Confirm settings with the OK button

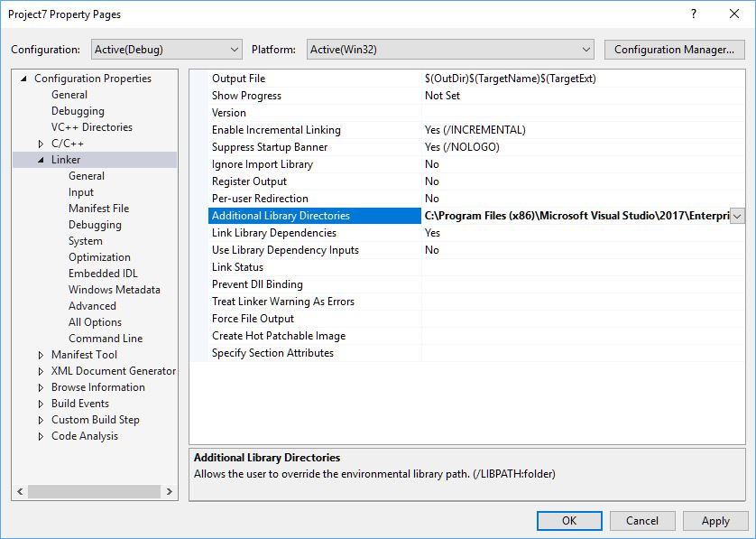pos(570,520)
